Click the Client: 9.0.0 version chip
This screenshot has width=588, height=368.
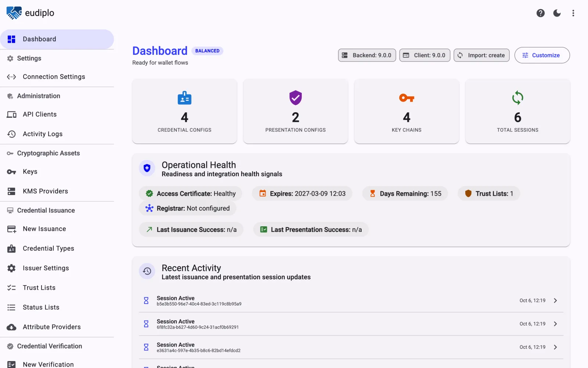click(x=424, y=55)
